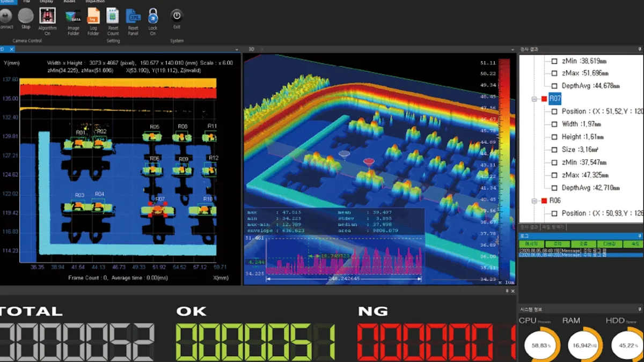Open the File ribbon tab
Screen dimensions: 644x362
pos(26,2)
